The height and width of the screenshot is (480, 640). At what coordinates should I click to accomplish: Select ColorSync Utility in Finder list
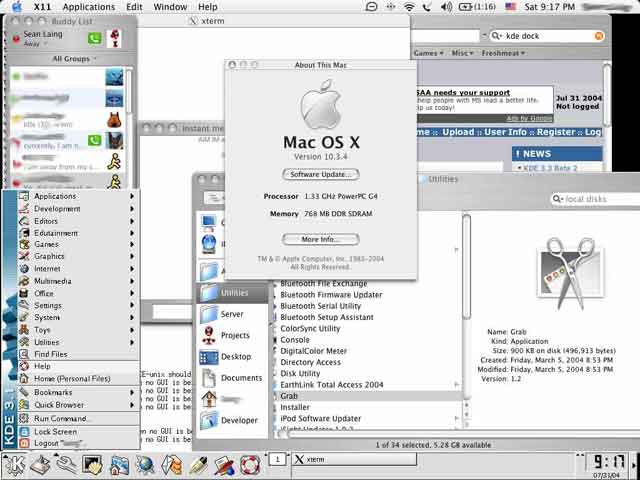tap(310, 329)
